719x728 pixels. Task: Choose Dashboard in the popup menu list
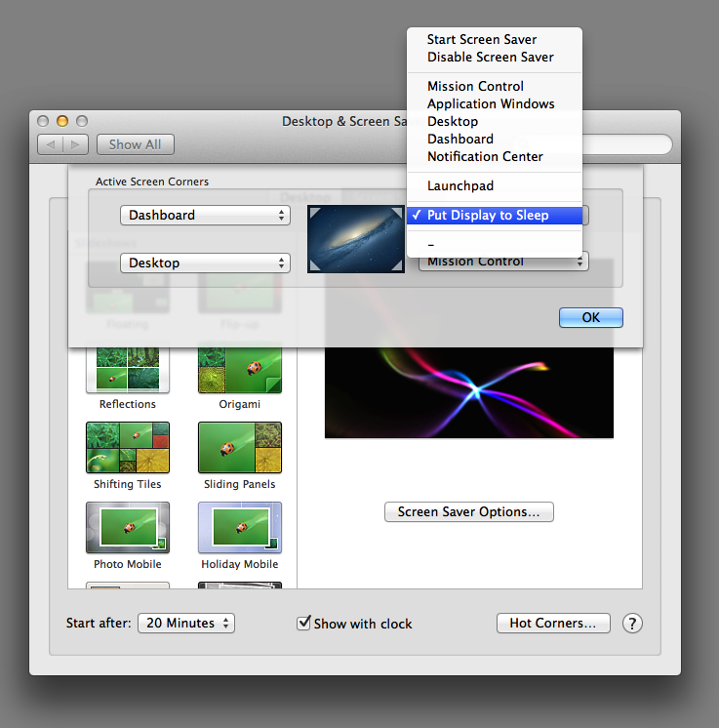click(495, 140)
